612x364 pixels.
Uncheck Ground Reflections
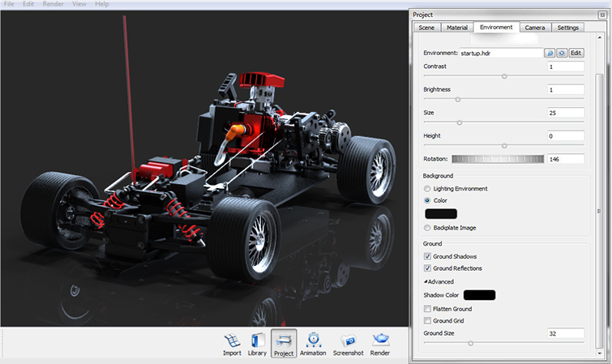coord(428,268)
